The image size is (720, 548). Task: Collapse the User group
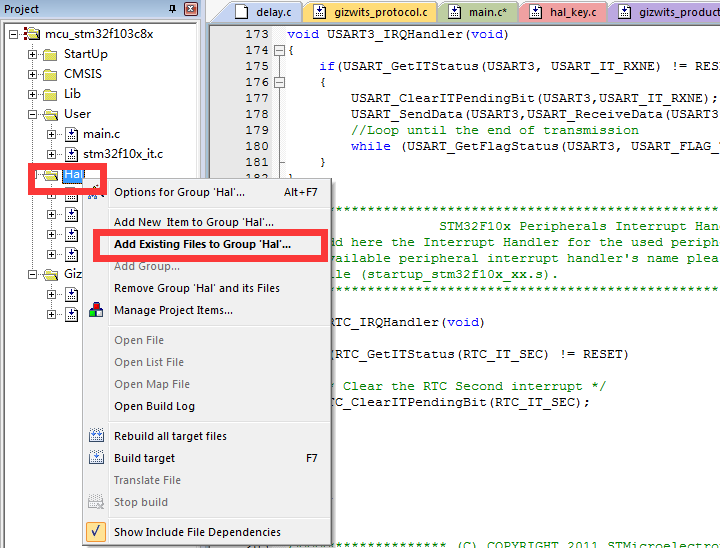[32, 114]
